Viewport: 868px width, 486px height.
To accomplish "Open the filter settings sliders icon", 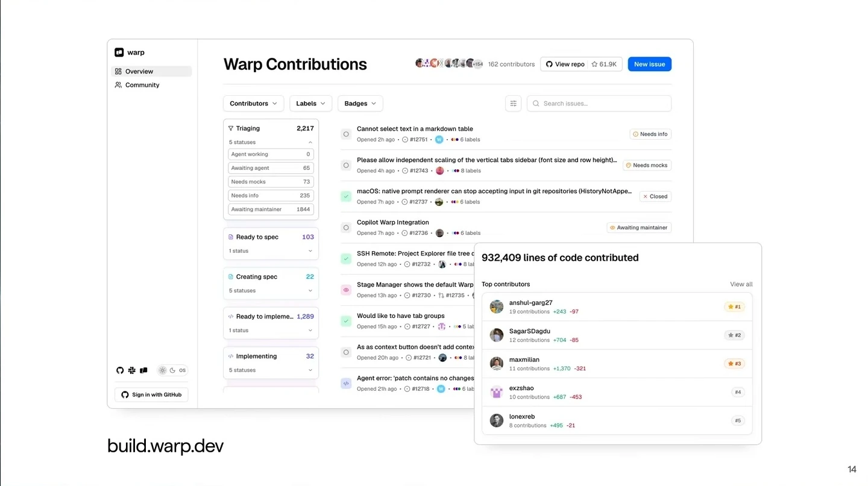I will pyautogui.click(x=513, y=104).
